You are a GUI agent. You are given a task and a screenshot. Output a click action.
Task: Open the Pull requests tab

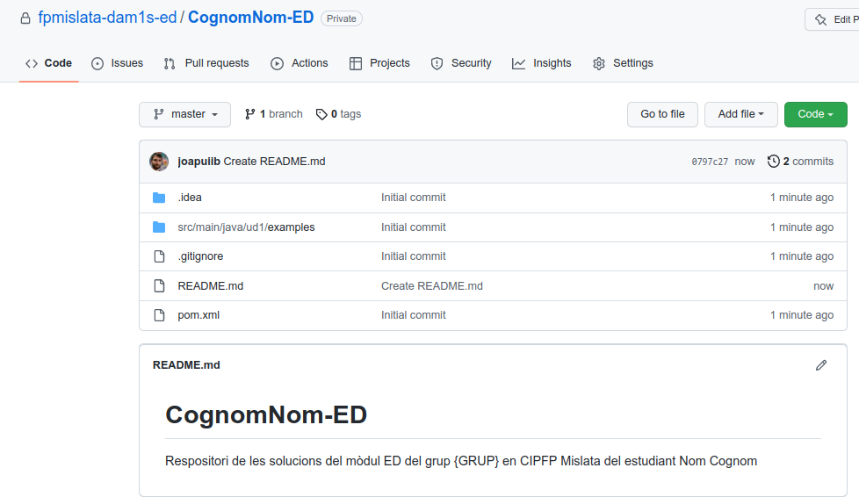[206, 63]
